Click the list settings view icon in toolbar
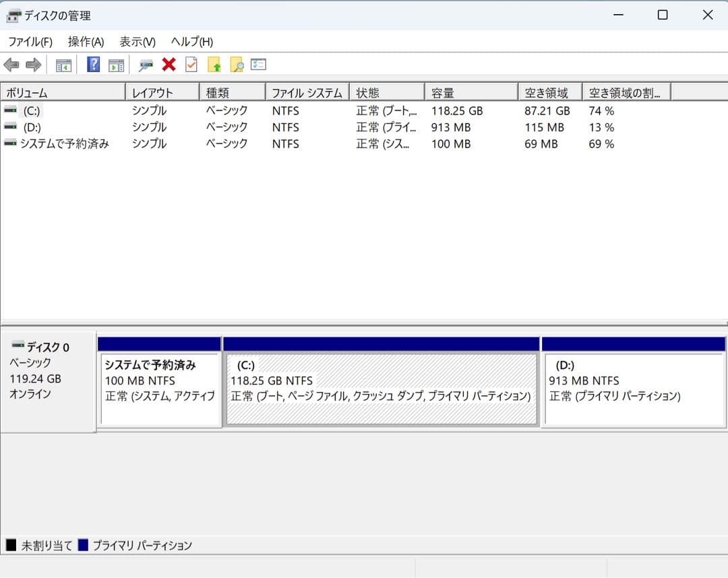 click(x=259, y=65)
